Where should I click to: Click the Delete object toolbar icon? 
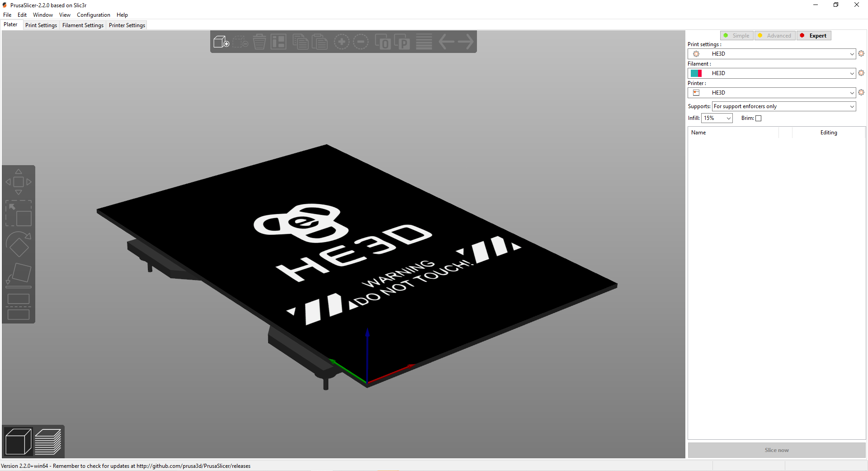(241, 42)
